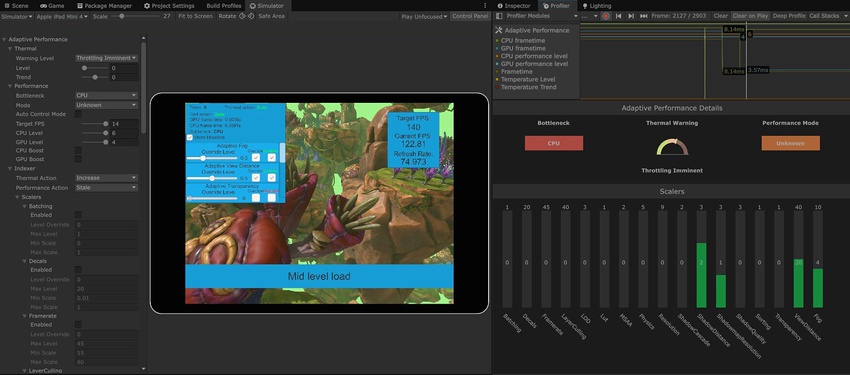Step to next frame in Profiler
Viewport: 850px width, 375px height.
(631, 16)
